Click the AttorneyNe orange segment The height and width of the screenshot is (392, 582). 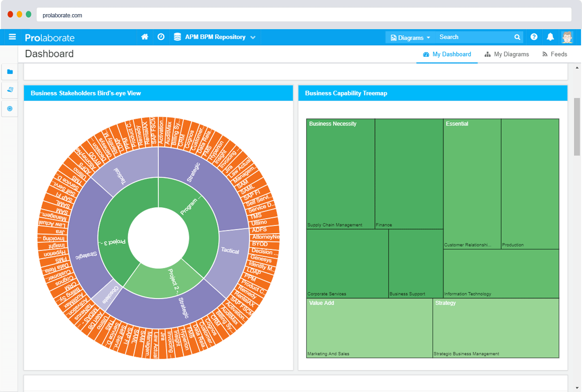(266, 237)
